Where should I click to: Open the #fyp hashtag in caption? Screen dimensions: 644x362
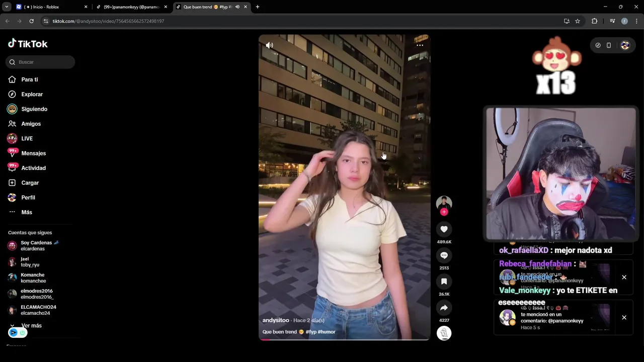coord(310,332)
